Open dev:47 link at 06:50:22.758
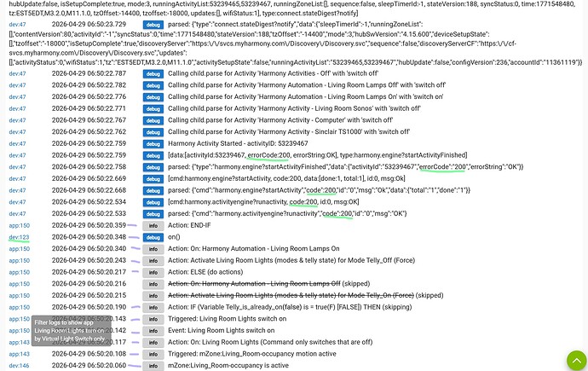 17,167
